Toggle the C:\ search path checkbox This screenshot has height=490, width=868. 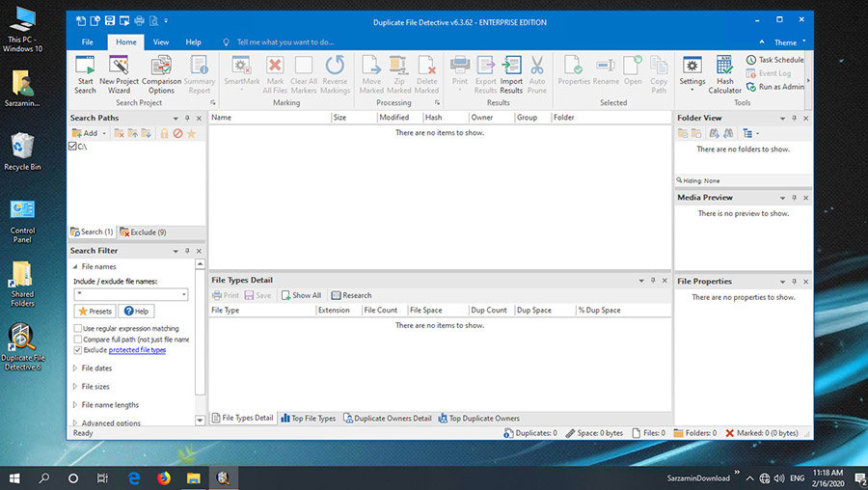pos(72,147)
